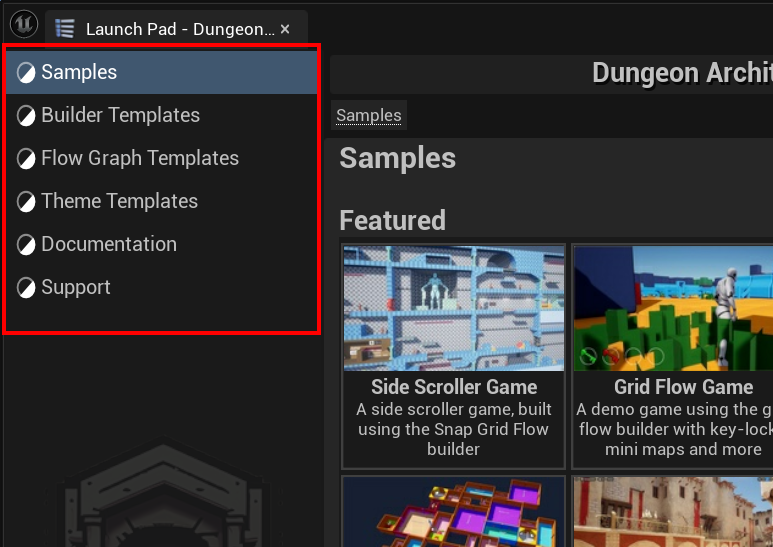The width and height of the screenshot is (773, 547).
Task: Click the Side Scroller Game description text
Action: point(454,429)
